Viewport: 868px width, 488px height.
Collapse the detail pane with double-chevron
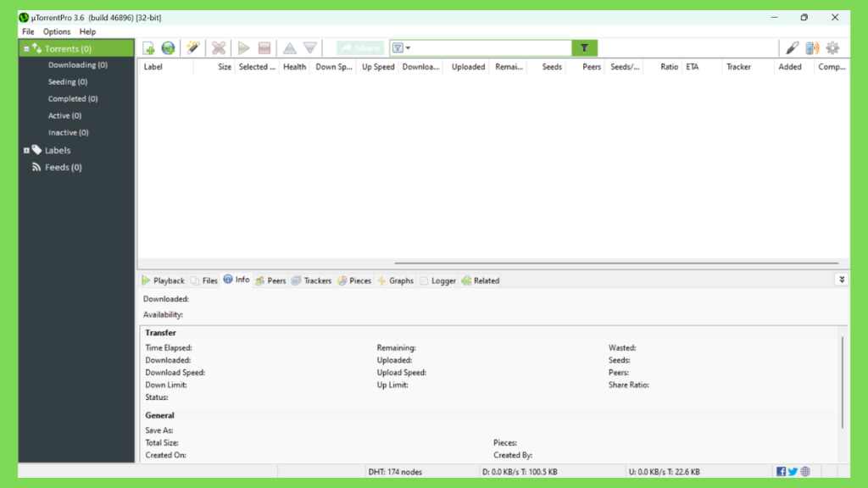click(842, 280)
